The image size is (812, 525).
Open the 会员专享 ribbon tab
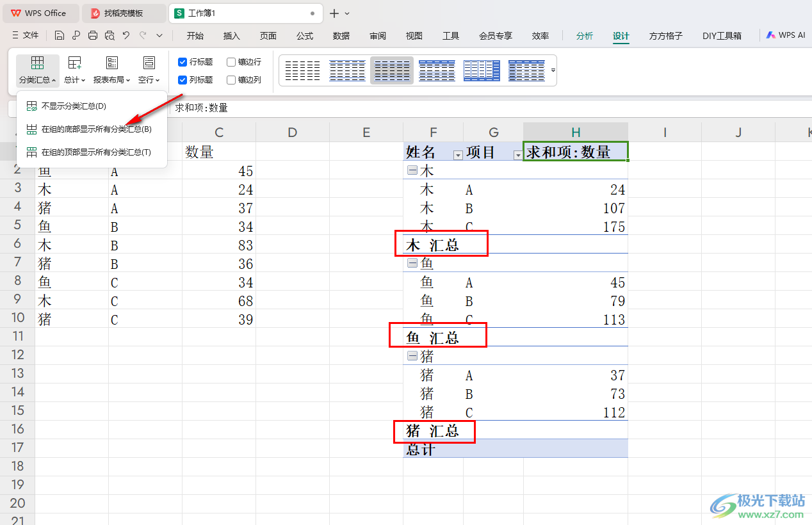pyautogui.click(x=496, y=36)
